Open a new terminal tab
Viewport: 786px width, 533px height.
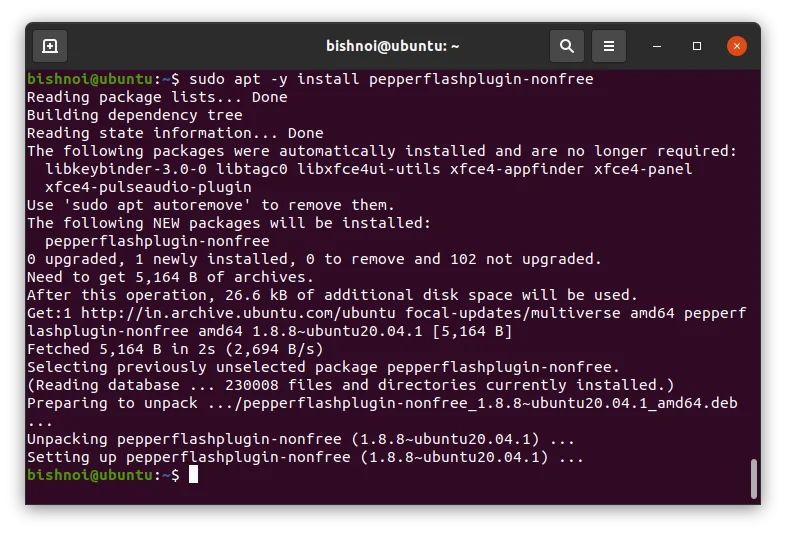point(50,46)
